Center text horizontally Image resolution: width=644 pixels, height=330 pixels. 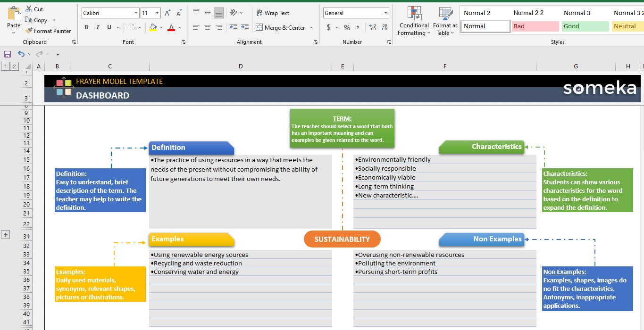tap(208, 28)
